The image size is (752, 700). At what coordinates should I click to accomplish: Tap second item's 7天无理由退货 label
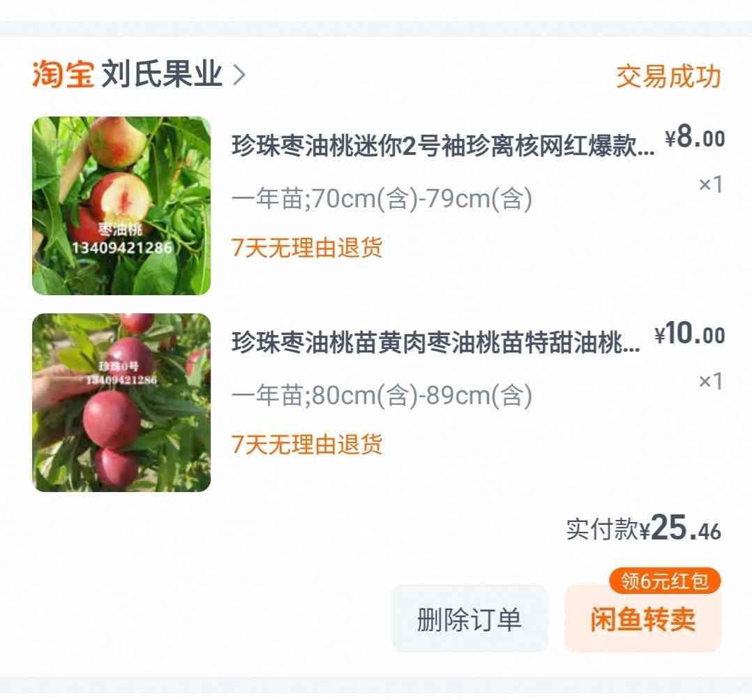[307, 445]
